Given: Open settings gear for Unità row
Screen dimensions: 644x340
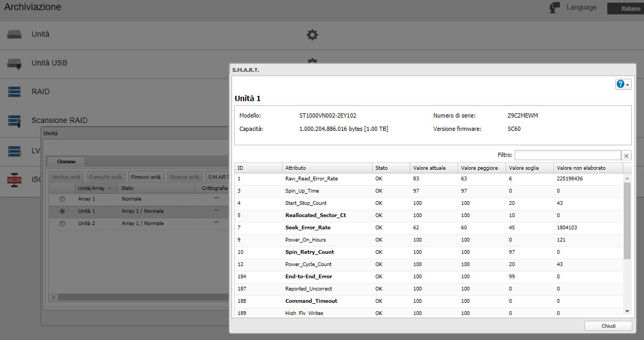Looking at the screenshot, I should pyautogui.click(x=312, y=35).
